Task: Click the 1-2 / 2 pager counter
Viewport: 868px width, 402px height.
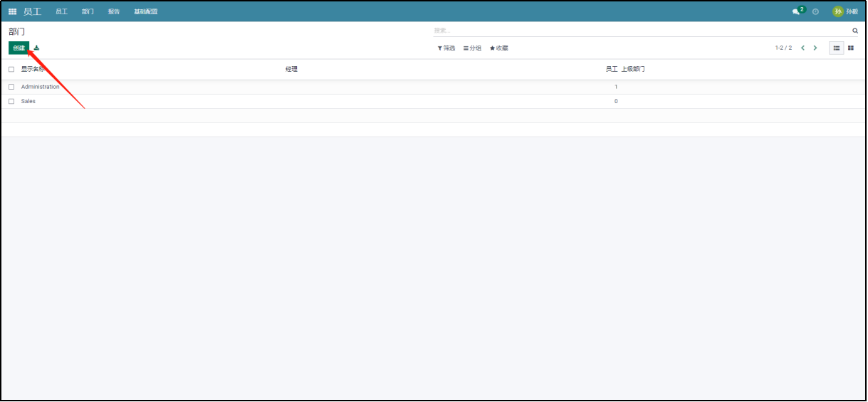Action: pos(783,48)
